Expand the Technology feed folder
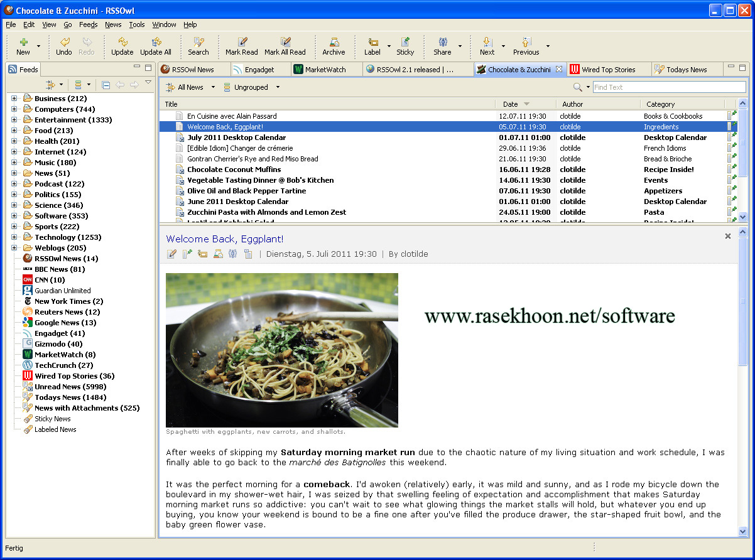Image resolution: width=755 pixels, height=560 pixels. 14,237
